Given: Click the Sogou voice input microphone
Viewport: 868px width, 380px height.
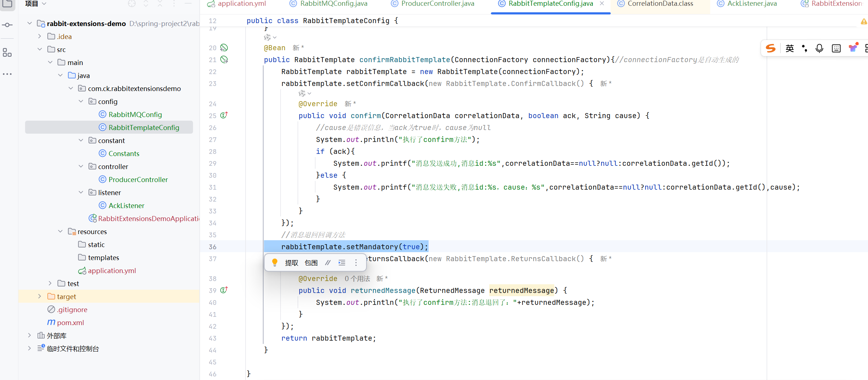Looking at the screenshot, I should pyautogui.click(x=819, y=48).
